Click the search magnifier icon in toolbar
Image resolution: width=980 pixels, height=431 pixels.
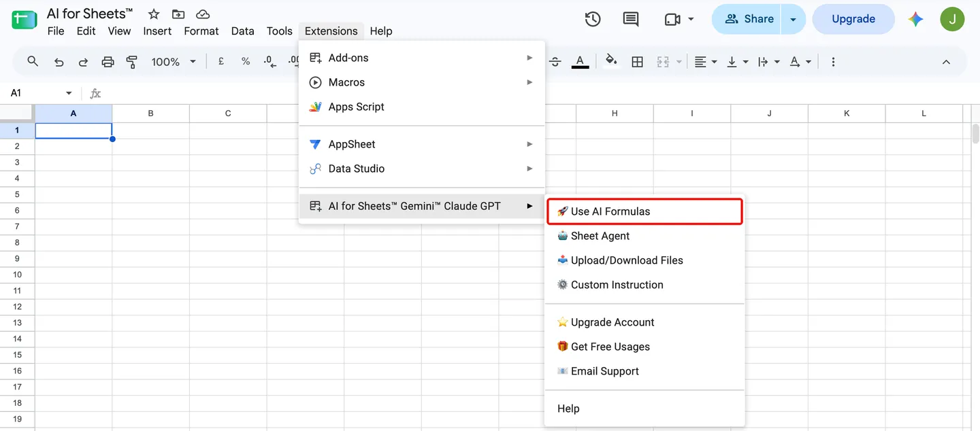[x=33, y=61]
